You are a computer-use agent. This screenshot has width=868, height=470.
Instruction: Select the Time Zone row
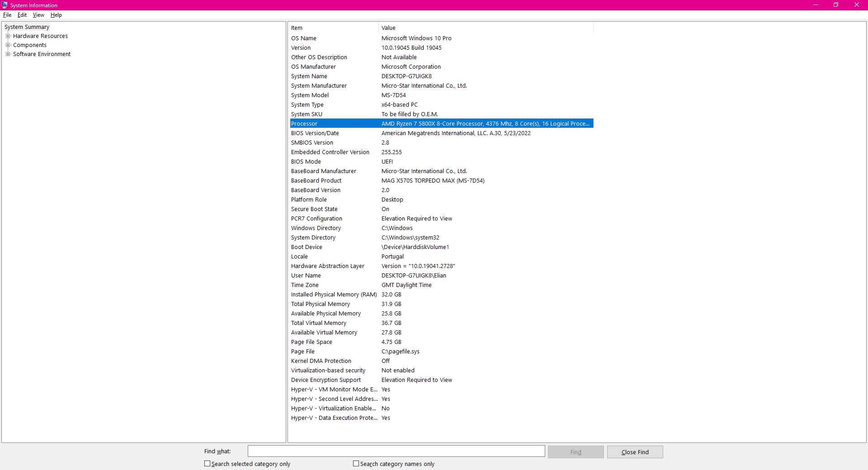[442, 285]
